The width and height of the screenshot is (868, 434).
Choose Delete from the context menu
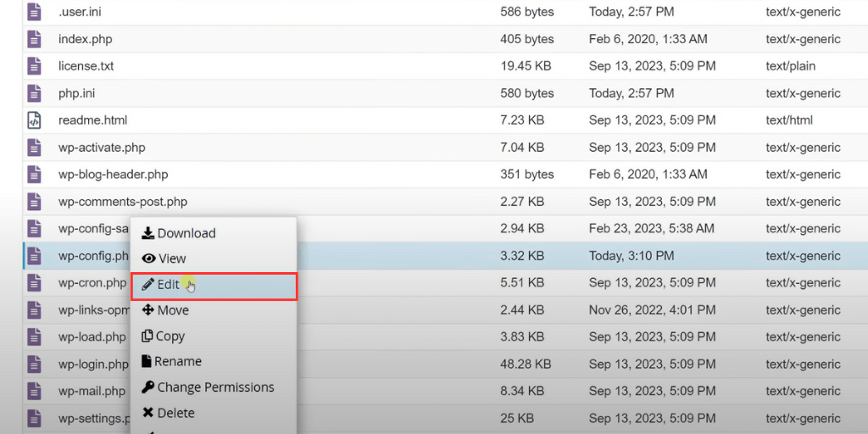pos(213,413)
